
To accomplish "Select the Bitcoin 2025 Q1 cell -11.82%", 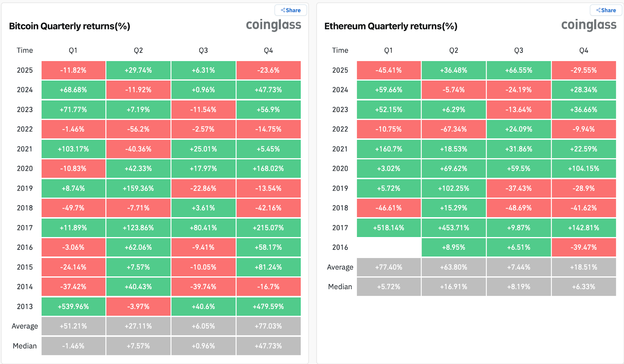I will point(73,70).
